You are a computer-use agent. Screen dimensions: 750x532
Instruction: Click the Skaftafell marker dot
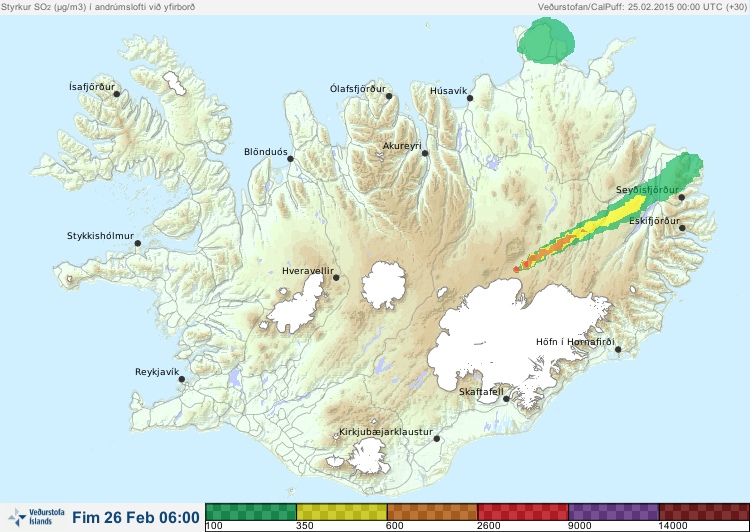click(506, 399)
